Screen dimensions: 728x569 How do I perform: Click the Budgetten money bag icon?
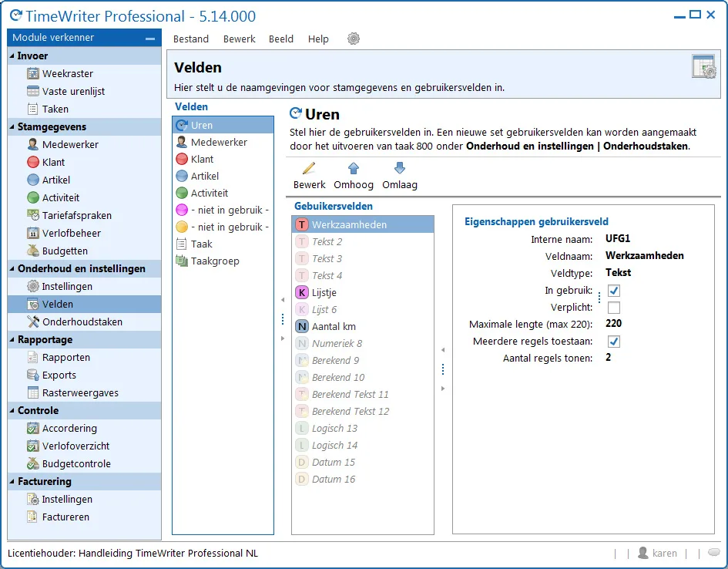coord(33,251)
